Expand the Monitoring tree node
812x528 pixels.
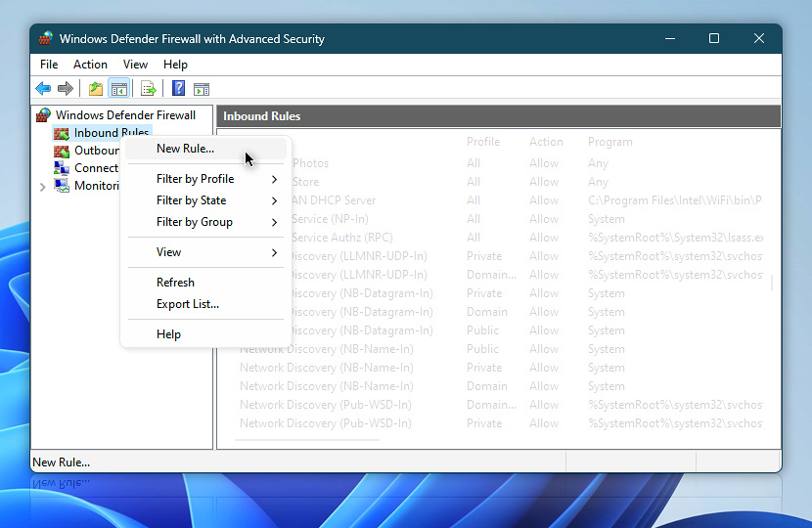[x=42, y=187]
